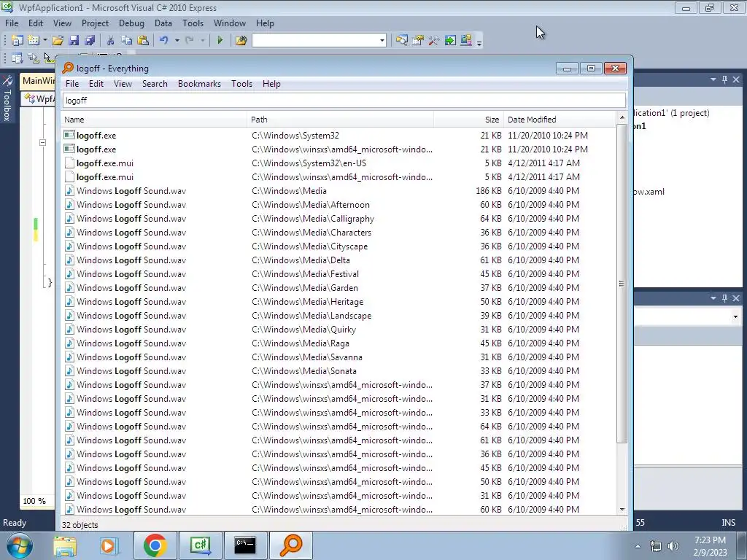
Task: Click scroll down arrow in Everything results
Action: [622, 510]
